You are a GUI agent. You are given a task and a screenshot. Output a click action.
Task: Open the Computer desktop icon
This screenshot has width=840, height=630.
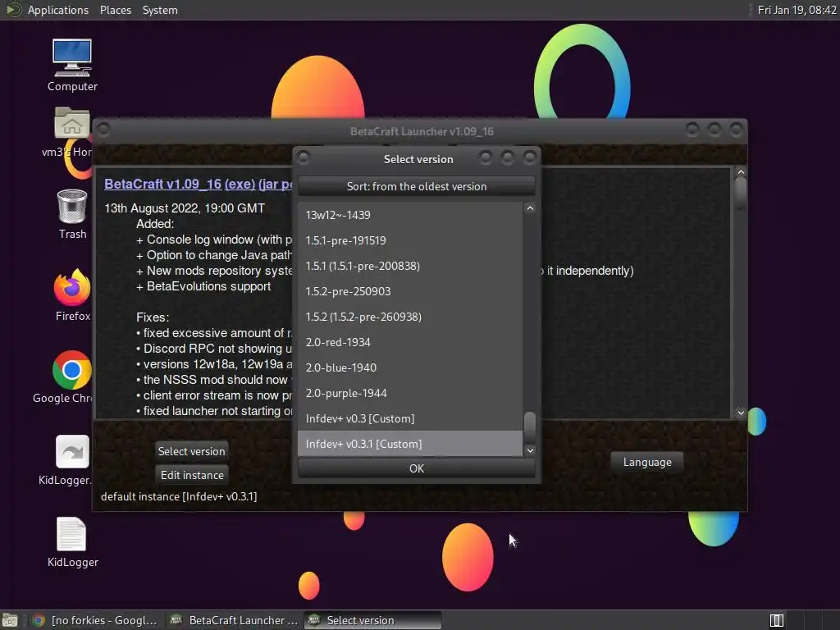pos(72,58)
